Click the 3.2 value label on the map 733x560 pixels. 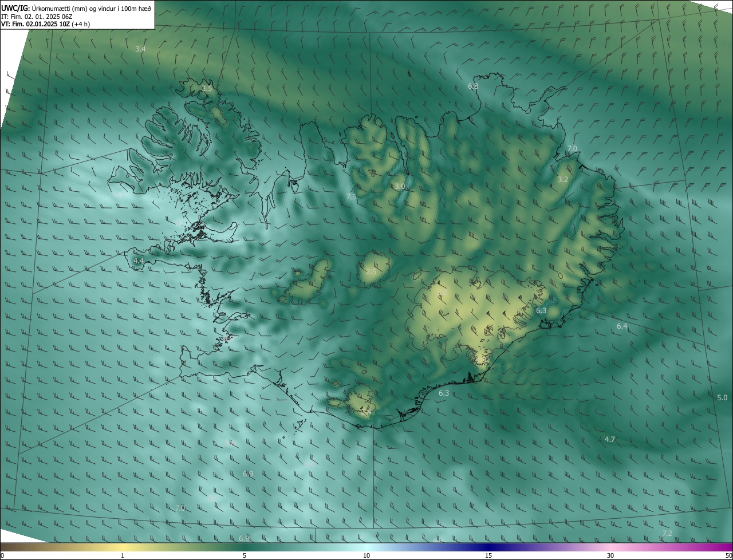563,180
